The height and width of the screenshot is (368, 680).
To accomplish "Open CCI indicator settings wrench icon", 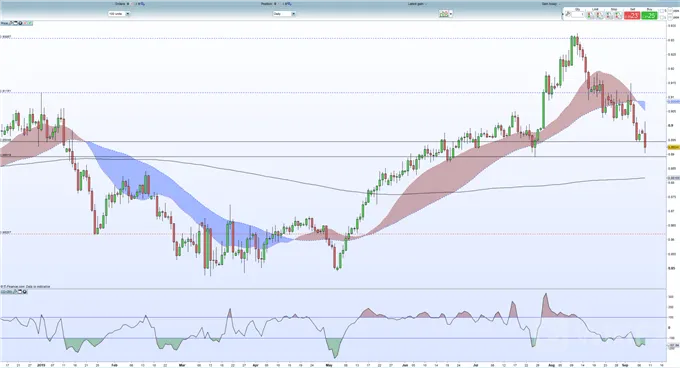I will [x=15, y=292].
